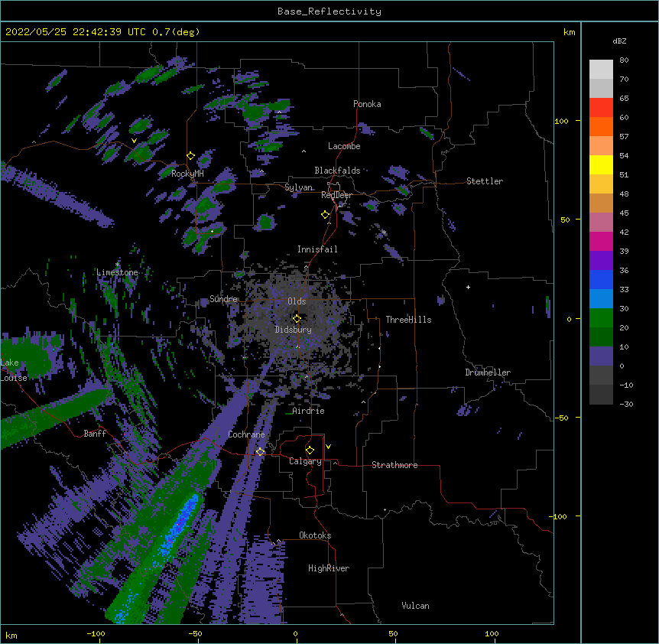The image size is (659, 644).
Task: Click the RedDeer city label
Action: pos(336,195)
